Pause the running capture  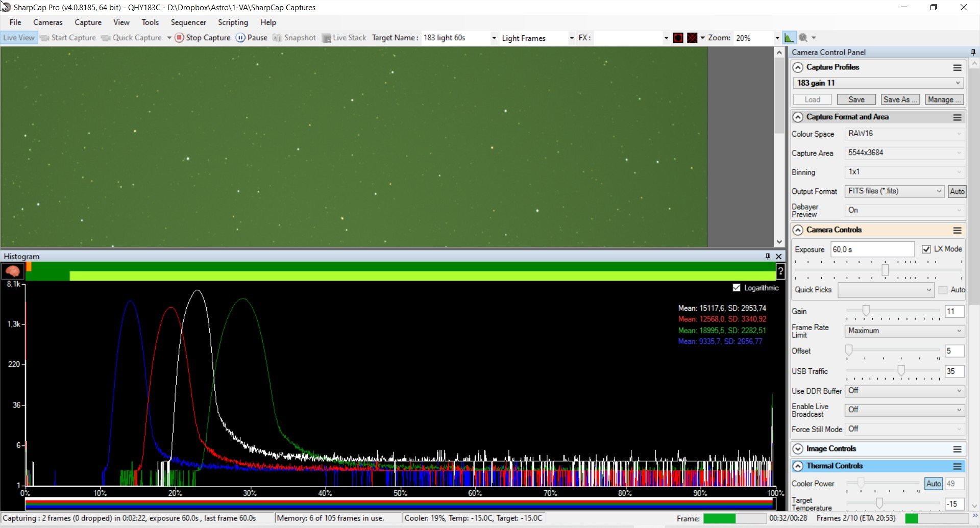tap(252, 38)
